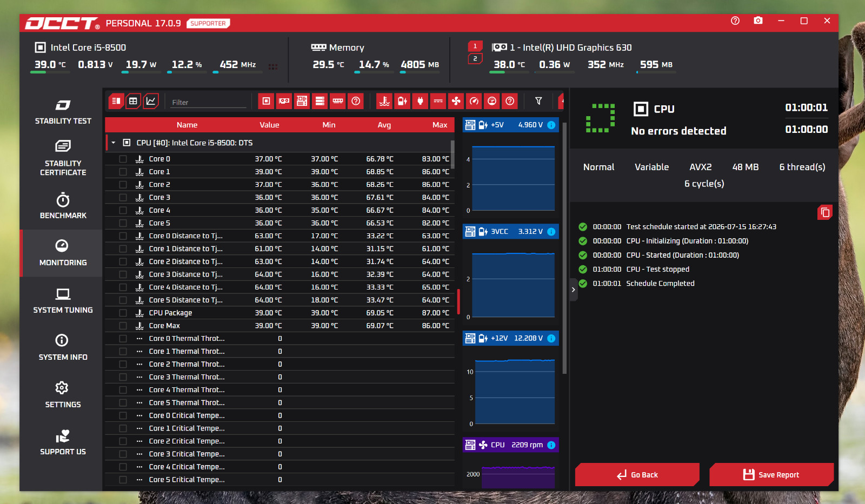Select GPU selector number 2
Viewport: 865px width, 504px height.
(475, 58)
